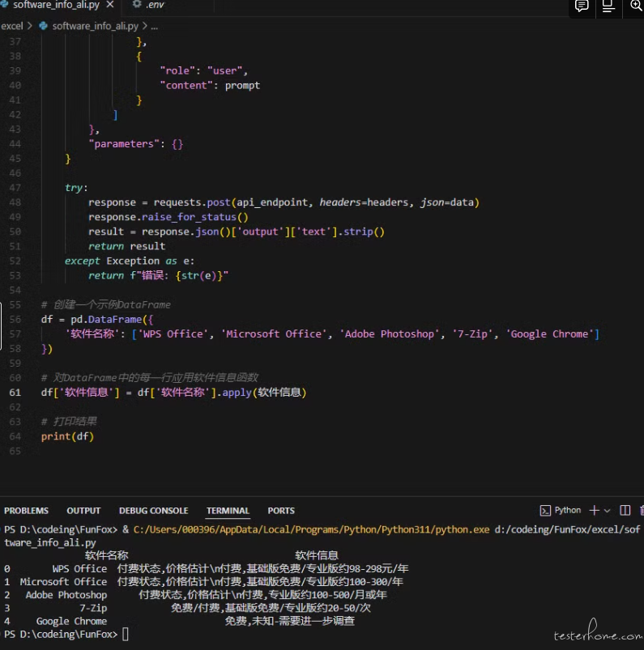Open the OUTPUT panel tab
Viewport: 644px width, 650px height.
(83, 511)
